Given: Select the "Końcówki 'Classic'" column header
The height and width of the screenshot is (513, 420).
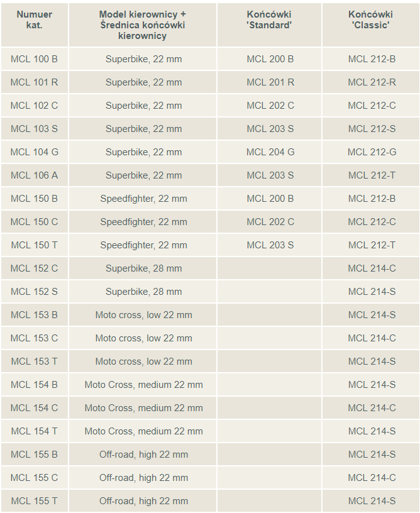Looking at the screenshot, I should (371, 19).
